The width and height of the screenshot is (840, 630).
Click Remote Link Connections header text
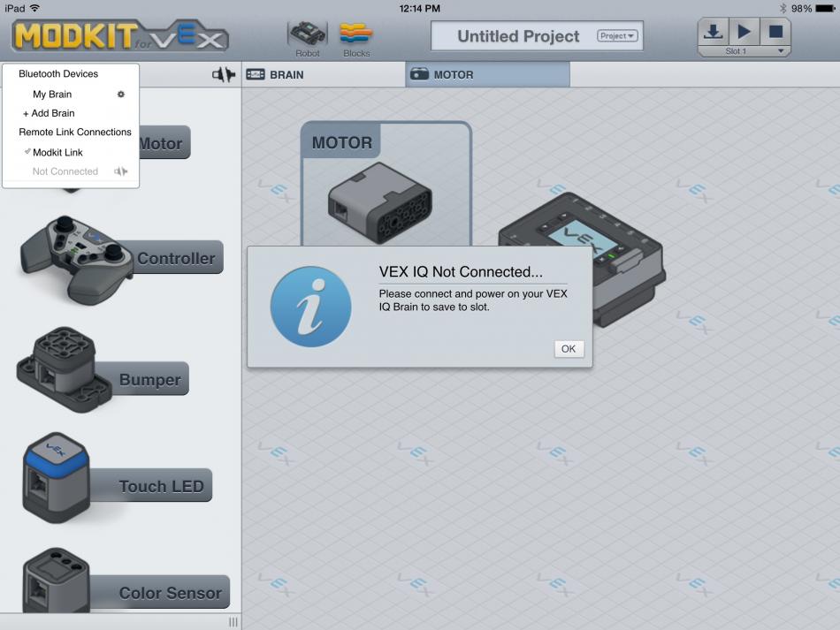tap(75, 133)
